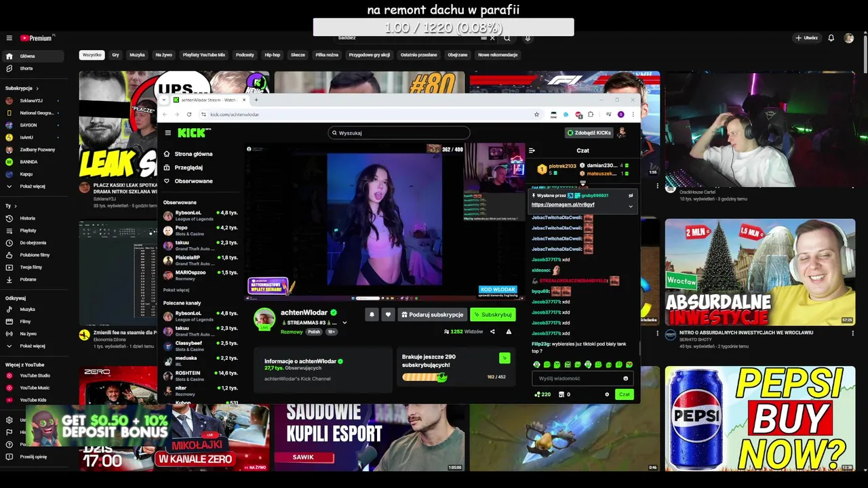Select Wszystko chip on YouTube
Screen dimensions: 868x488
pos(92,55)
